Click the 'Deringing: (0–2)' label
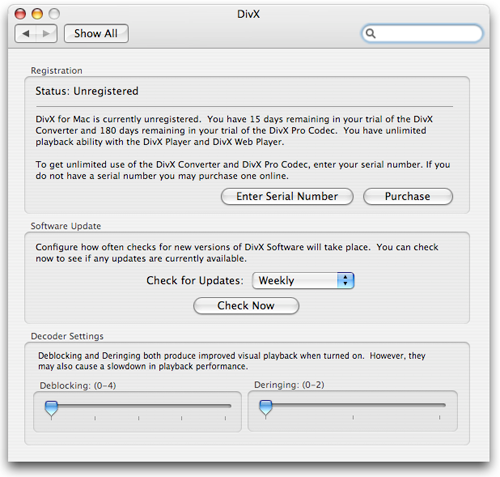 point(289,385)
